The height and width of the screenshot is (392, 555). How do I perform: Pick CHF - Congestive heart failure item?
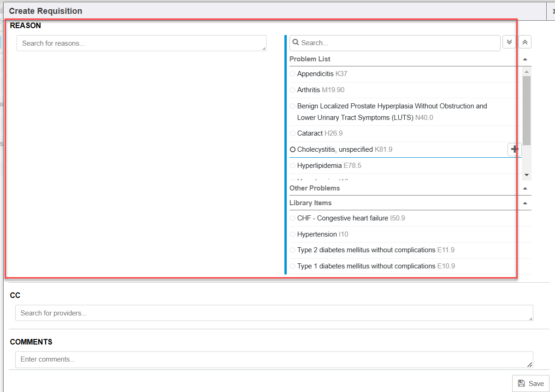[x=293, y=218]
